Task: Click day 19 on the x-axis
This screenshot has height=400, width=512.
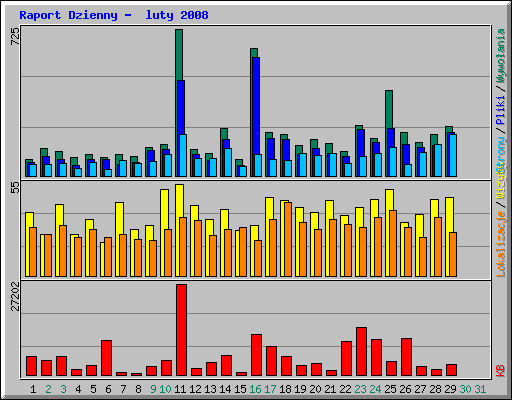Action: [x=300, y=389]
